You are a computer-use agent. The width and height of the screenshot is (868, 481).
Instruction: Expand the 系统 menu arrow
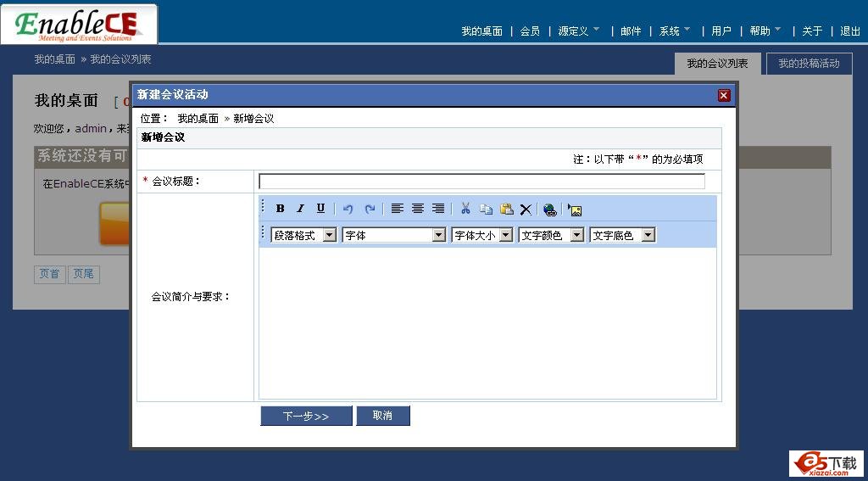(687, 30)
